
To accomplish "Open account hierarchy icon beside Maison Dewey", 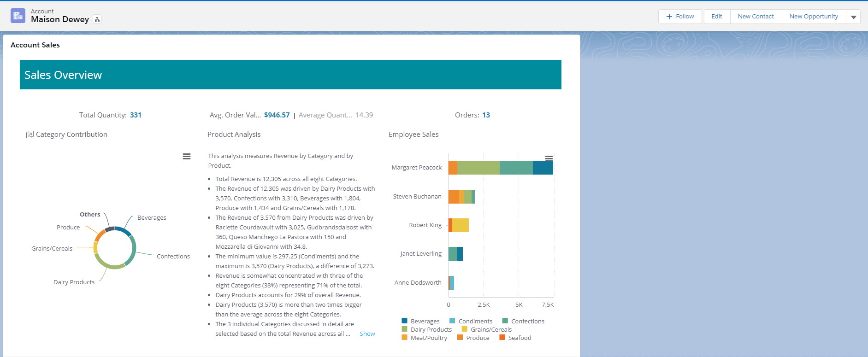I will coord(97,19).
